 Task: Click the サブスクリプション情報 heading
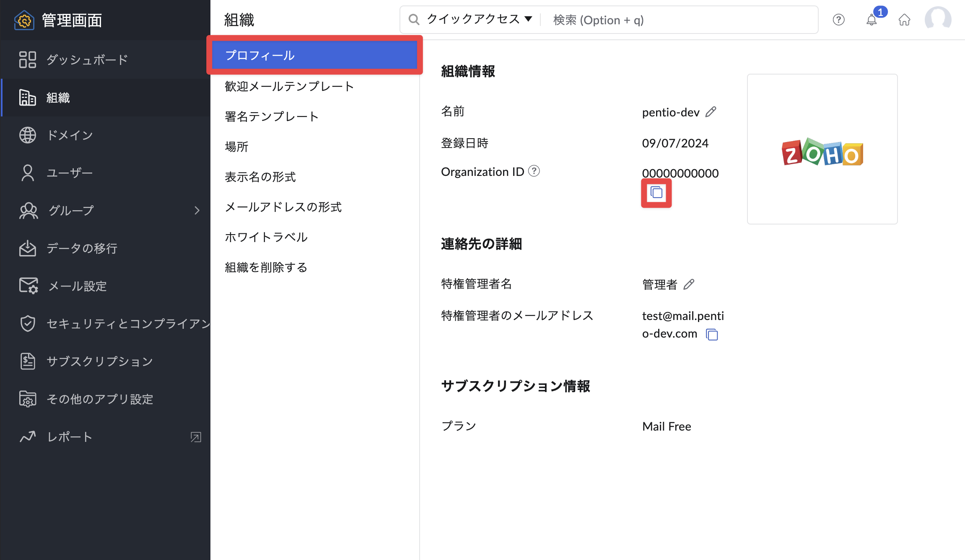coord(515,386)
